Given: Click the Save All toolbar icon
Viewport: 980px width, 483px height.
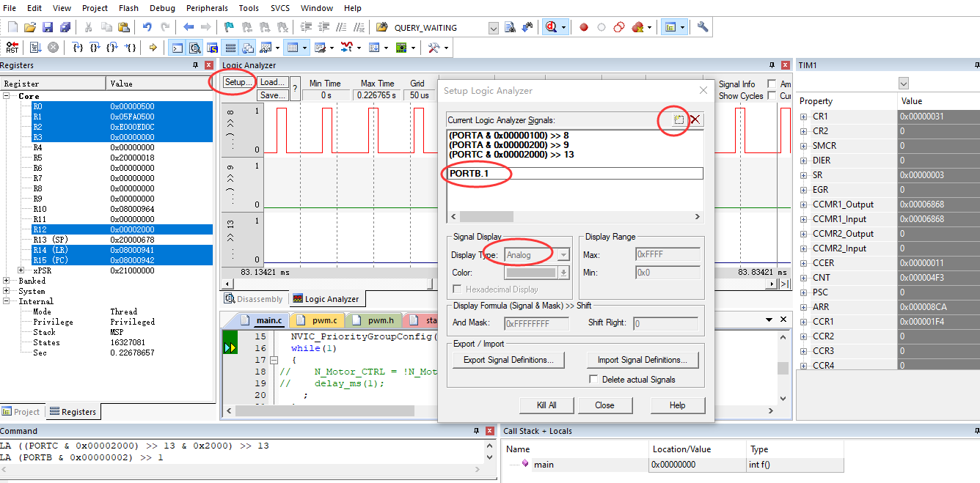Looking at the screenshot, I should tap(65, 26).
